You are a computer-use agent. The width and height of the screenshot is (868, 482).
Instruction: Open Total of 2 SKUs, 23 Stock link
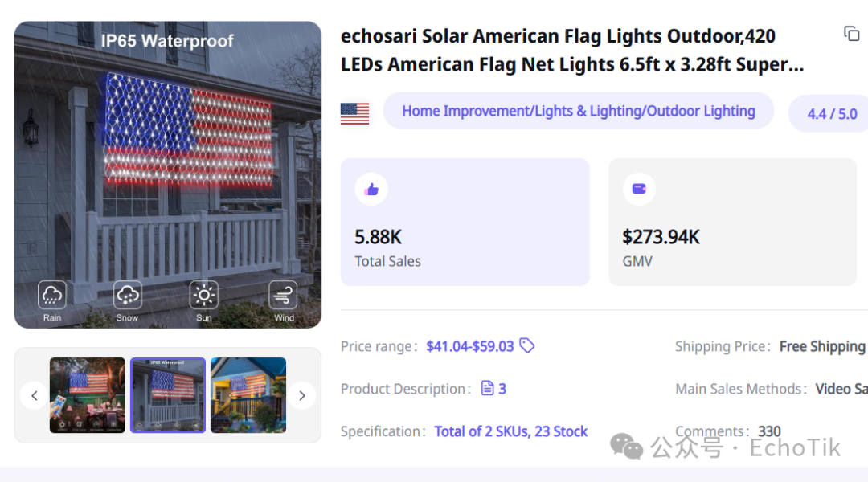click(510, 431)
